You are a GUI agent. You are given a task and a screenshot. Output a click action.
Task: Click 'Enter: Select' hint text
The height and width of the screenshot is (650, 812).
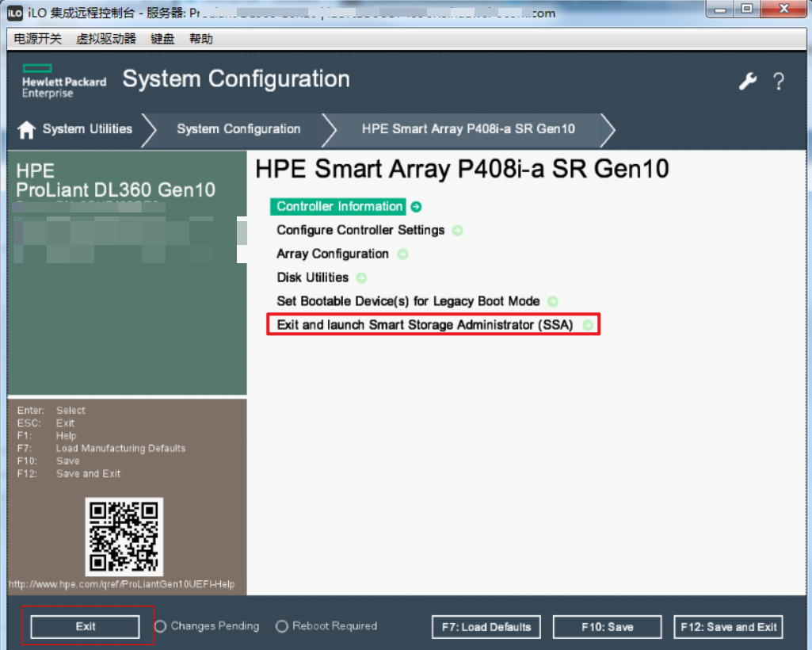tap(51, 411)
